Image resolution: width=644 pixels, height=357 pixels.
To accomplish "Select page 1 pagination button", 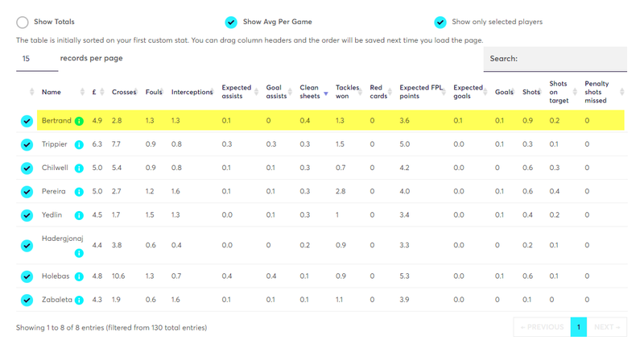I will tap(579, 327).
